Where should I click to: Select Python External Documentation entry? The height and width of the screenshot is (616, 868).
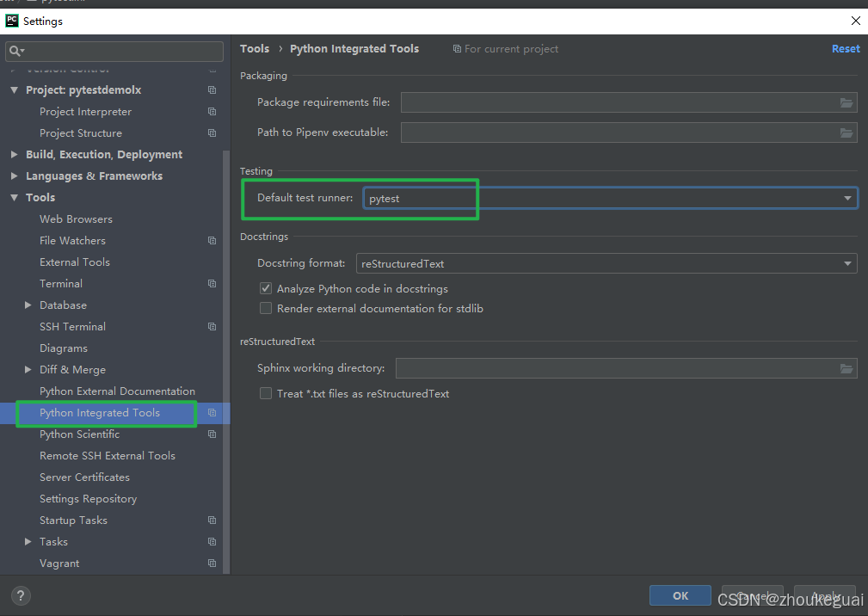[x=117, y=391]
